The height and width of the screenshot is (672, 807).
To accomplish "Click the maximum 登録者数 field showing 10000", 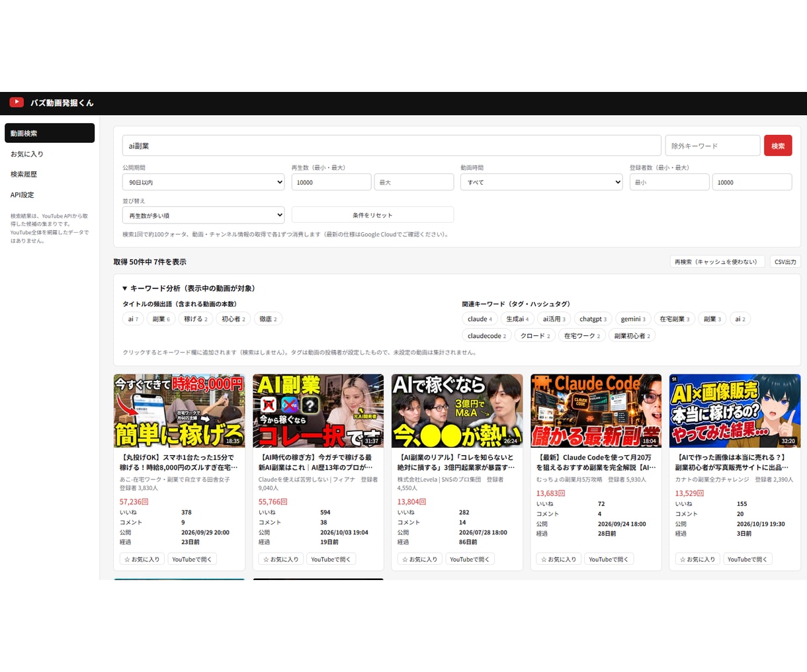I will tap(752, 182).
